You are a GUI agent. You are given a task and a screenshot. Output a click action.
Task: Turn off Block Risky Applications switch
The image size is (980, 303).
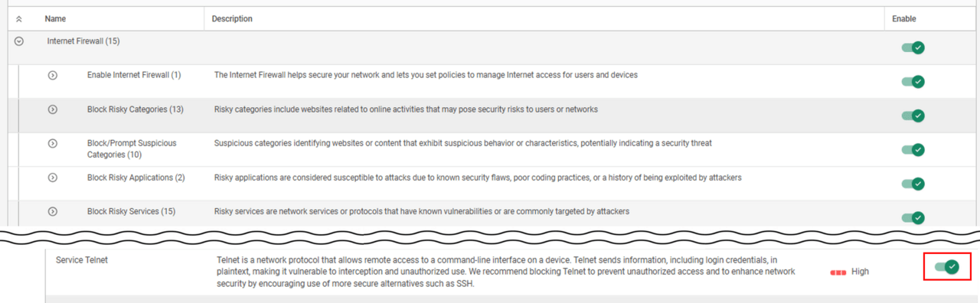pyautogui.click(x=913, y=184)
